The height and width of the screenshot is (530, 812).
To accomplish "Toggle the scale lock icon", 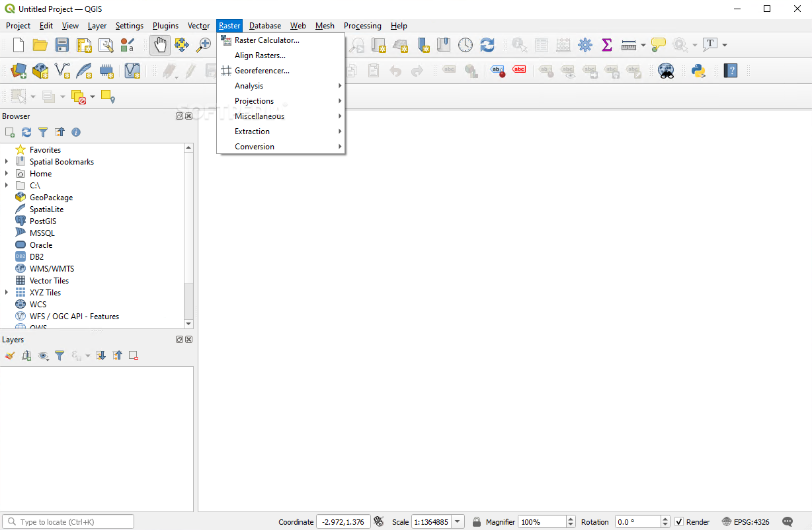I will pos(477,522).
